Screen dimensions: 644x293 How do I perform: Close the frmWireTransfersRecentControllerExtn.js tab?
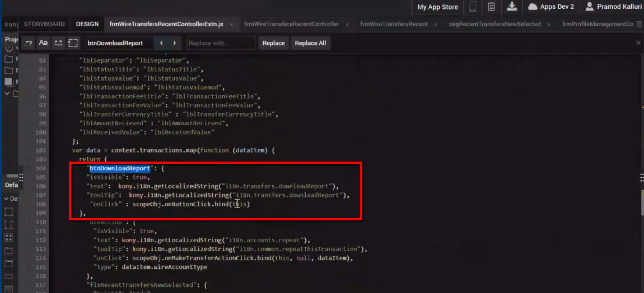click(x=234, y=25)
